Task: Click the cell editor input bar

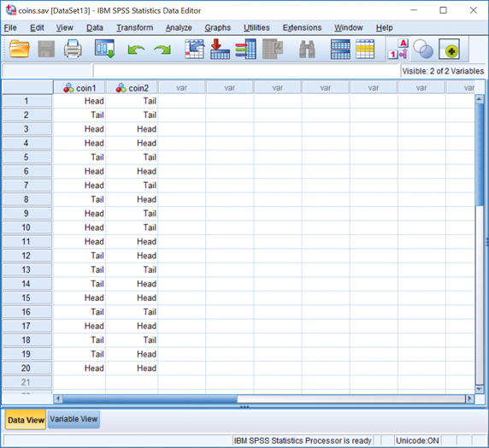Action: click(x=246, y=71)
